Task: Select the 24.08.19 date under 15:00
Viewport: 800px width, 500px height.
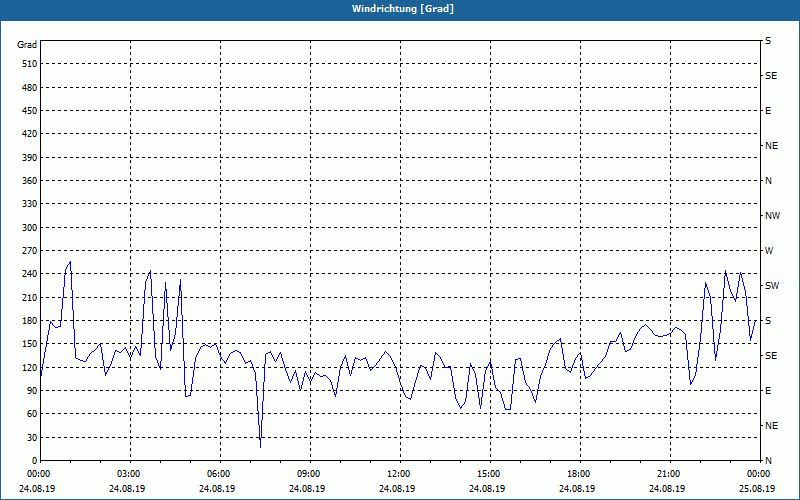Action: pos(487,489)
